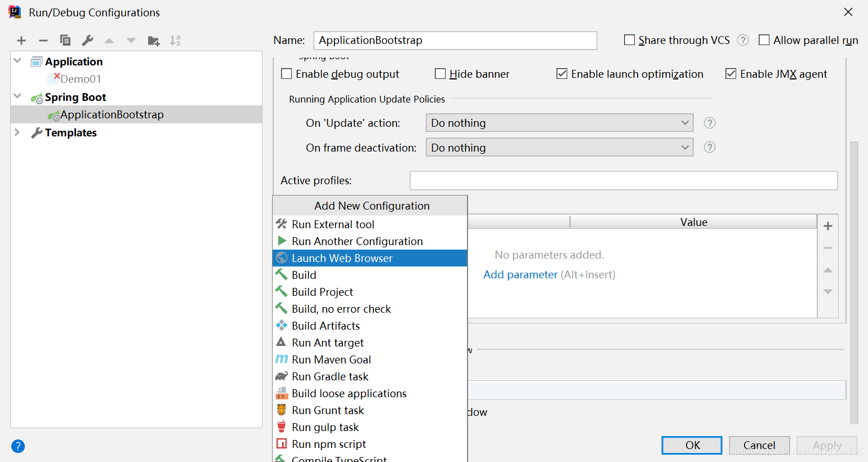Collapse the Spring Boot tree node
868x462 pixels.
17,96
